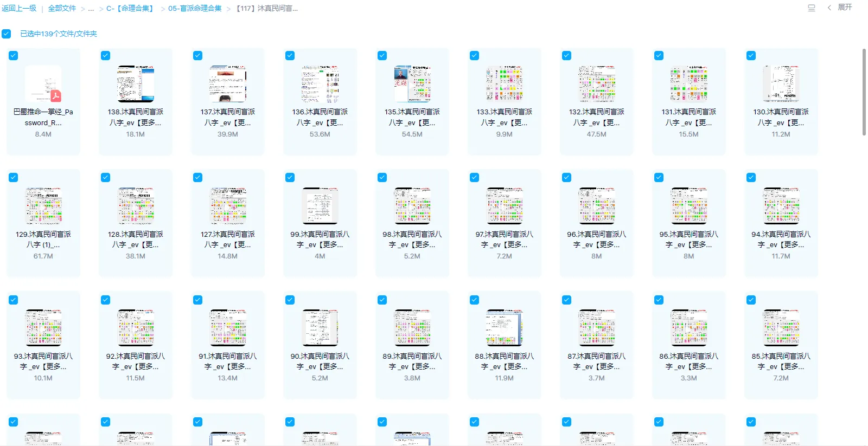Open thumbnail of file 96.沐真民间盲派八字

pos(597,206)
